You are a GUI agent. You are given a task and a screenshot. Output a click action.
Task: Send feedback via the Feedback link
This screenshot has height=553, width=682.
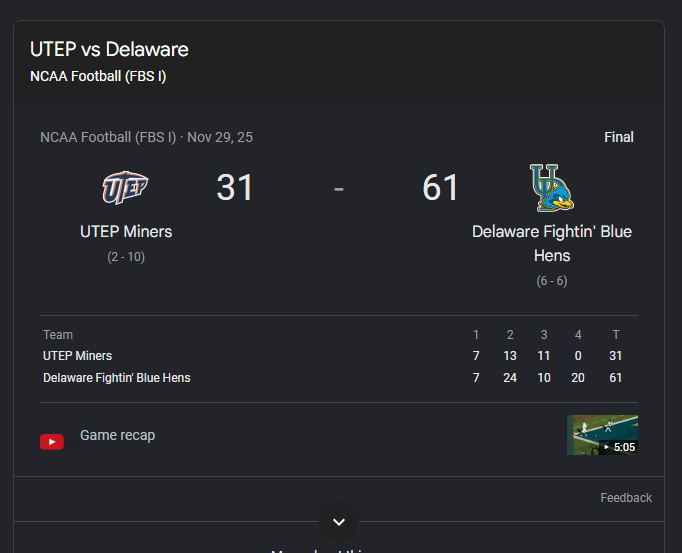click(626, 498)
